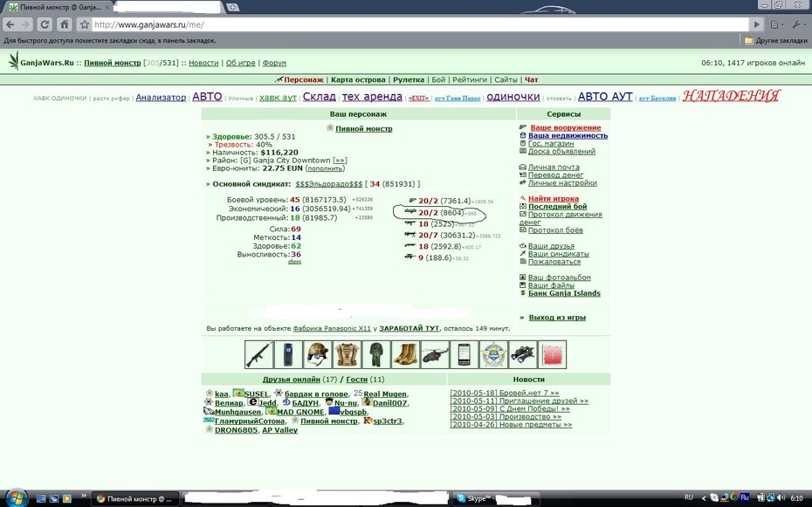Open the Склад shortcut link
812x507 pixels.
(319, 97)
